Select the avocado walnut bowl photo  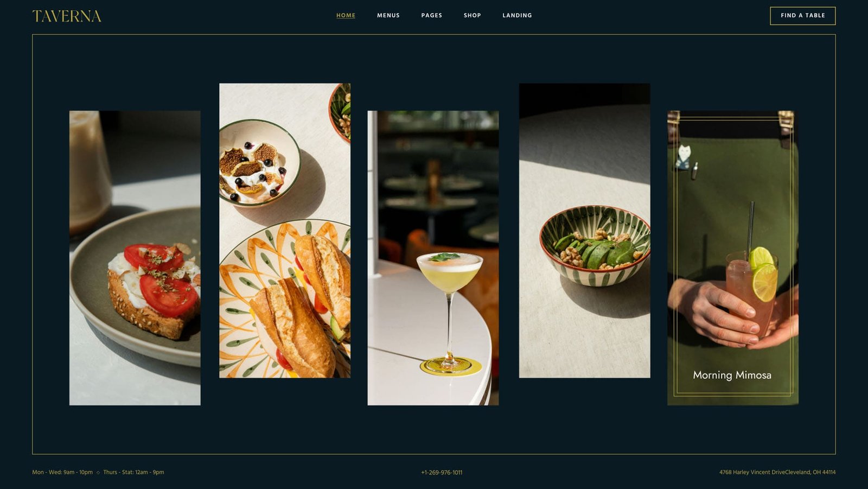[584, 230]
